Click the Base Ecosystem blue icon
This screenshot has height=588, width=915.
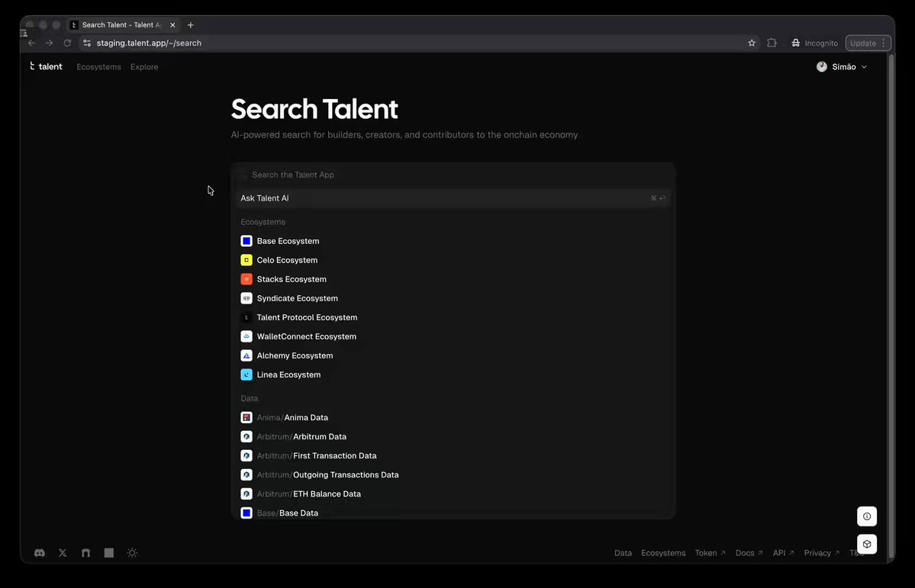[x=246, y=241]
